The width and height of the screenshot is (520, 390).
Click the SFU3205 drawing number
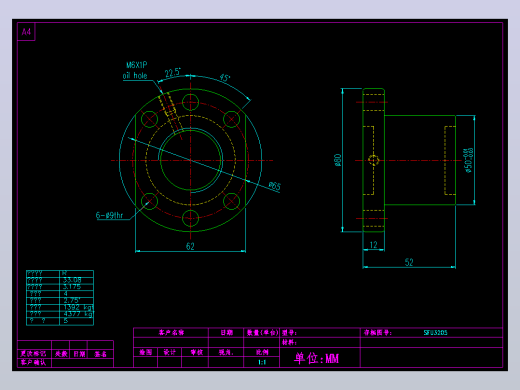[x=435, y=333]
